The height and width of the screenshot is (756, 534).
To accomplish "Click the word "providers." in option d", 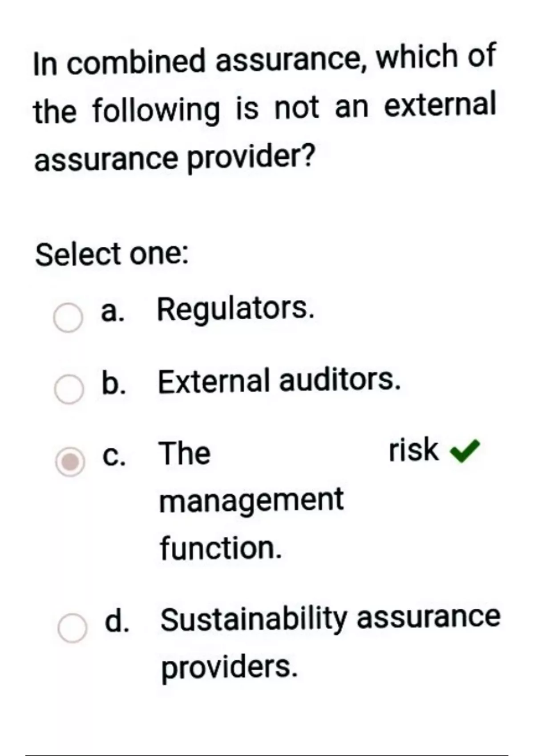I will point(229,668).
